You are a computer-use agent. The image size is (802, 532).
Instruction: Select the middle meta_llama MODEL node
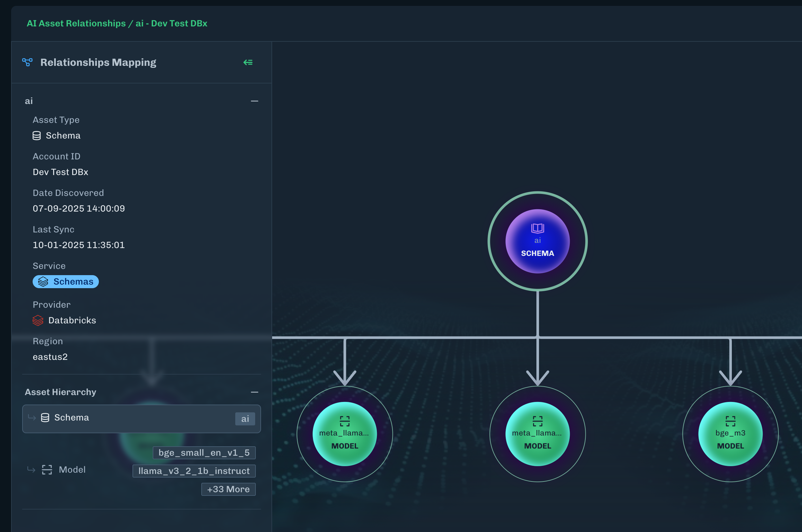tap(537, 434)
